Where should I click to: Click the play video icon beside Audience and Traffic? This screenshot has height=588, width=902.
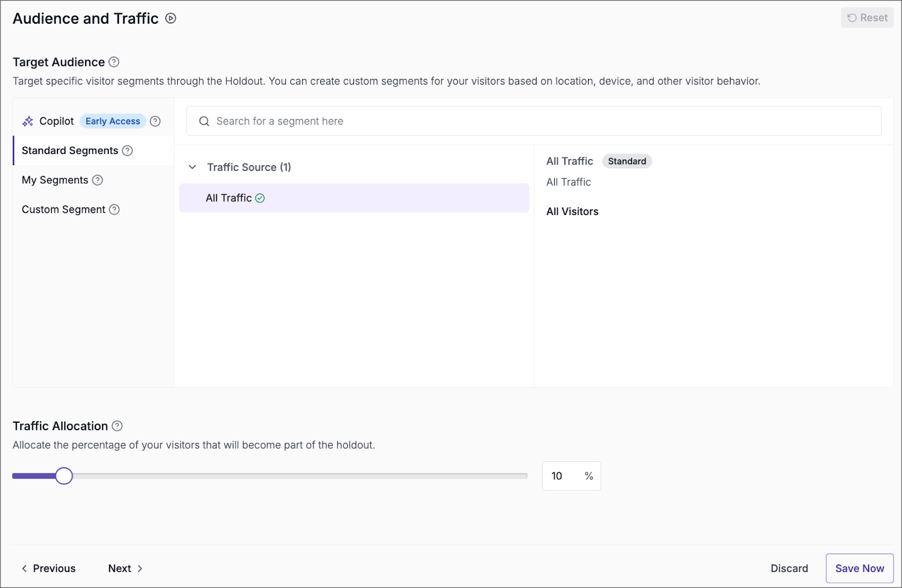pos(171,19)
